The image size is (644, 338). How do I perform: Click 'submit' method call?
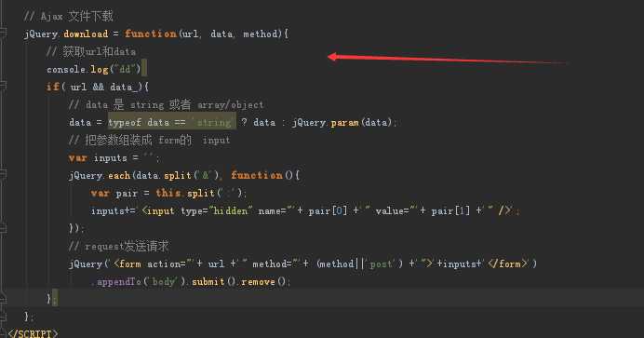pos(208,282)
